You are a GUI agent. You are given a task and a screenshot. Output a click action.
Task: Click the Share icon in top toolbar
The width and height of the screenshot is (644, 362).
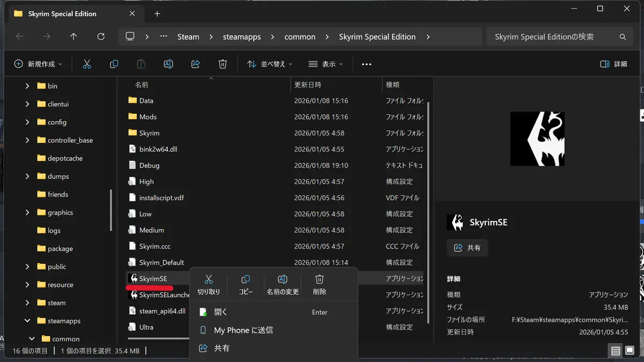click(x=195, y=64)
